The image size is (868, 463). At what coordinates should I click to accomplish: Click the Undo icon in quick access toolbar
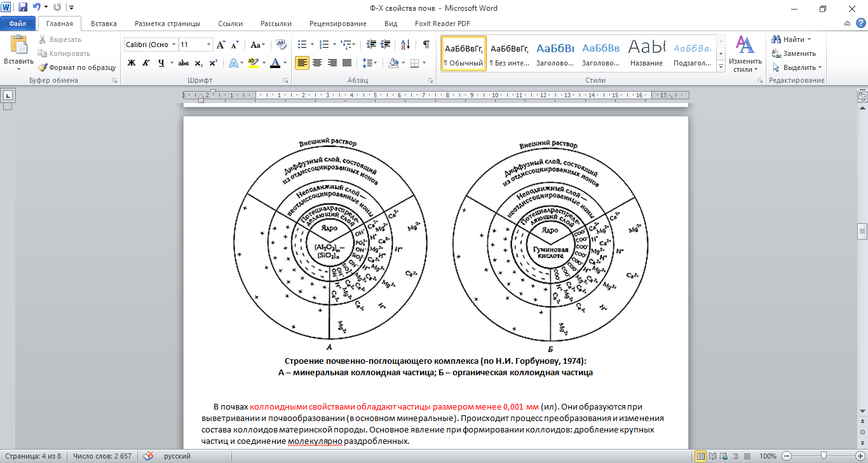pyautogui.click(x=37, y=8)
